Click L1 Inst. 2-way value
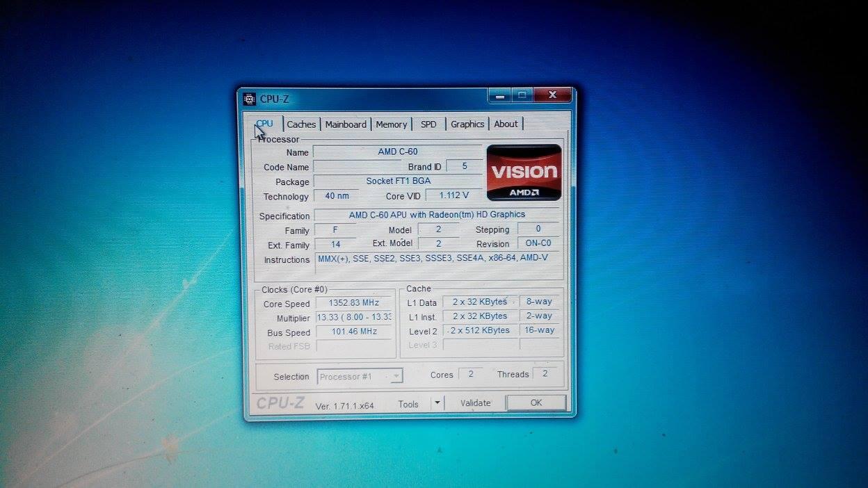 click(539, 316)
